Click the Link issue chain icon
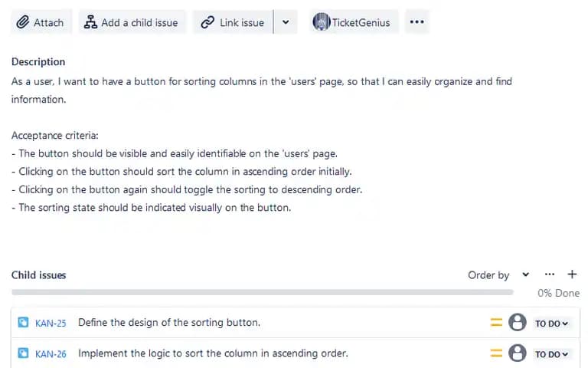 [x=207, y=22]
